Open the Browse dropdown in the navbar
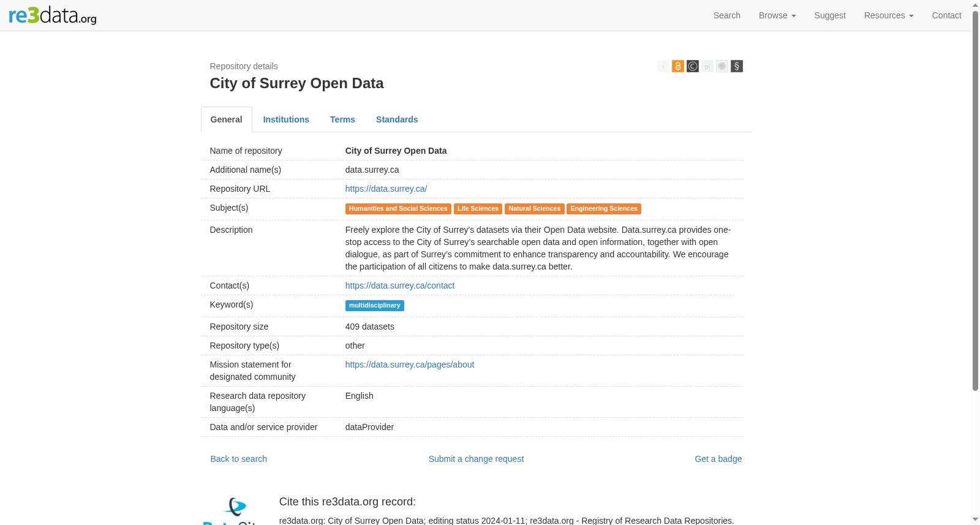Viewport: 980px width, 525px height. coord(777,15)
